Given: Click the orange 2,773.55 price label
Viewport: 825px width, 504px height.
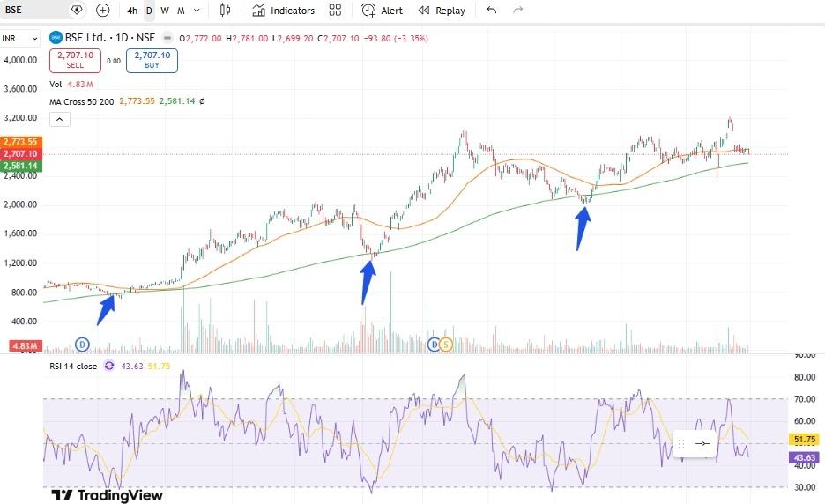Looking at the screenshot, I should 21,142.
